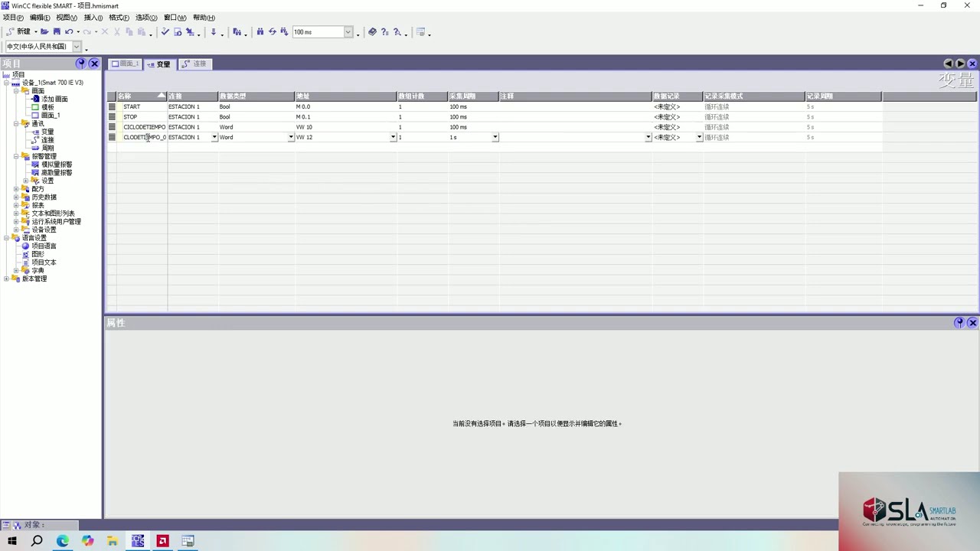Click the question mark help icon
Screen dimensions: 980x551
click(x=384, y=32)
